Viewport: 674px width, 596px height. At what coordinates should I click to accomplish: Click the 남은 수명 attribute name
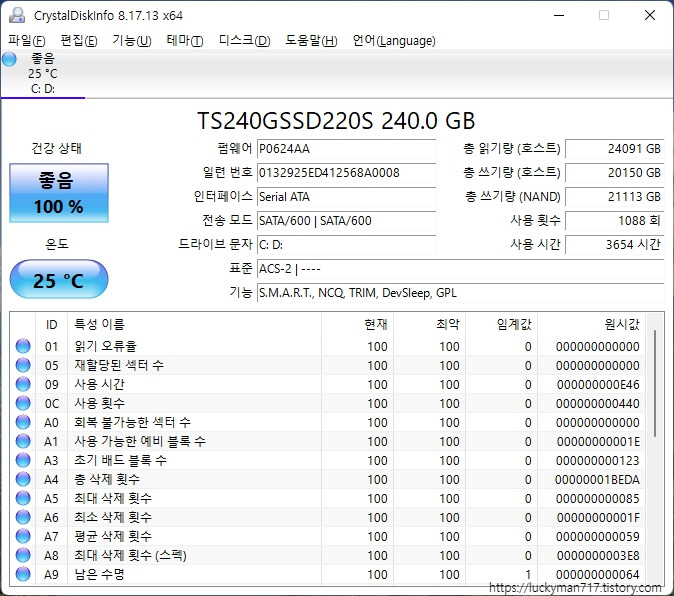pos(99,574)
